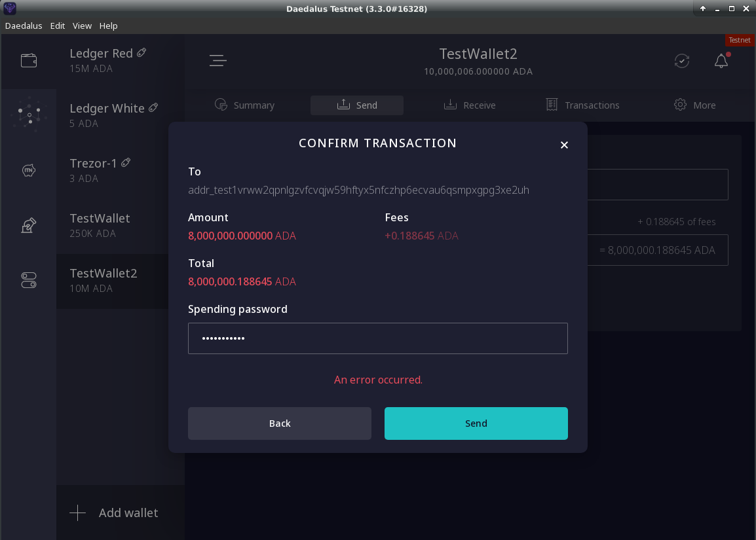Select the TestWallet2 wallet in sidebar
Image resolution: width=756 pixels, height=540 pixels.
[112, 280]
